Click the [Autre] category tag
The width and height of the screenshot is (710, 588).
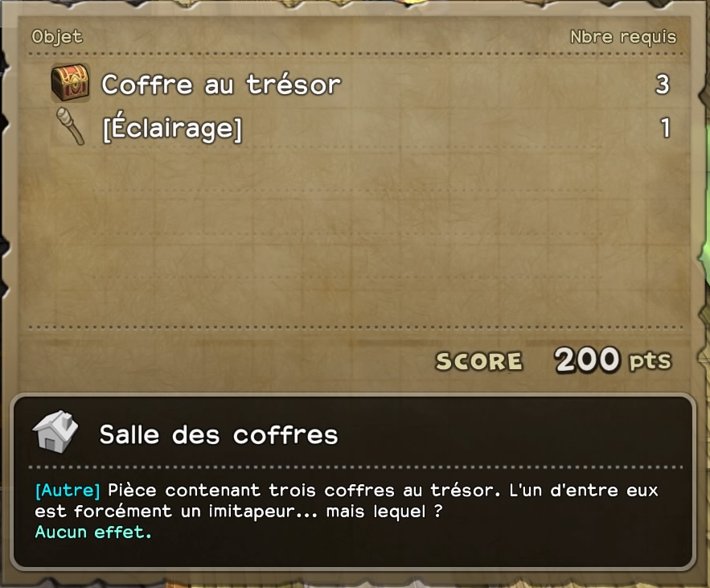point(68,490)
